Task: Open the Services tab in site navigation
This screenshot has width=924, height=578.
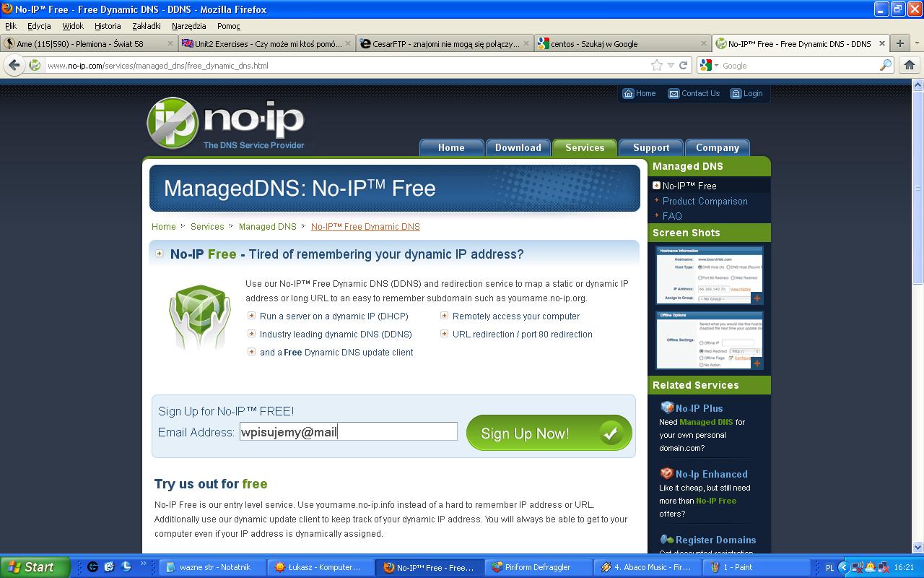Action: 585,147
